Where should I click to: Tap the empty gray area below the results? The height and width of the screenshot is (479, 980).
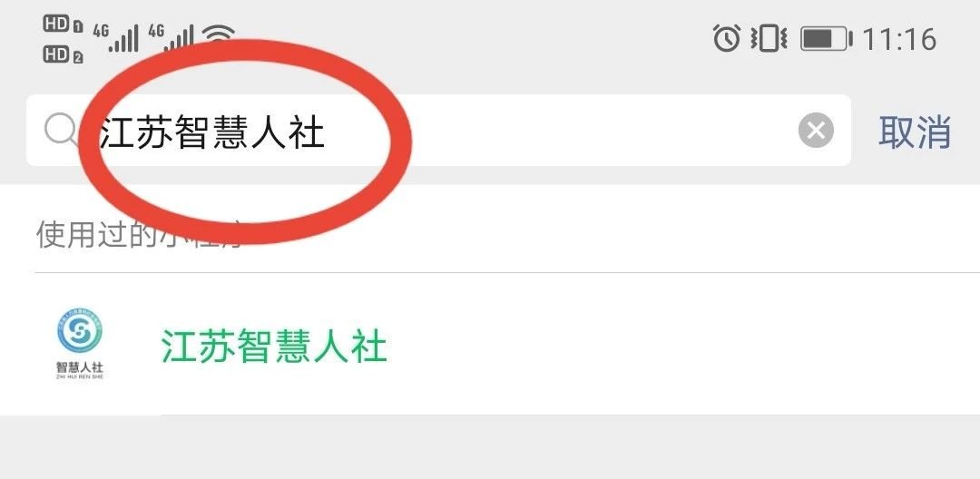[x=490, y=447]
